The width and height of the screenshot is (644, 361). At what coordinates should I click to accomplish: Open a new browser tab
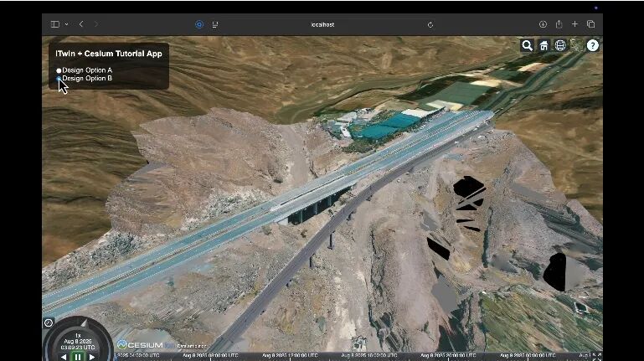(574, 24)
